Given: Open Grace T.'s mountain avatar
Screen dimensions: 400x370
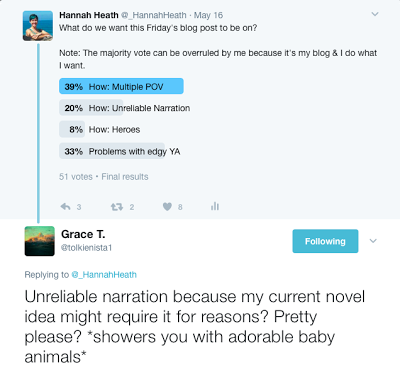Looking at the screenshot, I should coord(39,241).
